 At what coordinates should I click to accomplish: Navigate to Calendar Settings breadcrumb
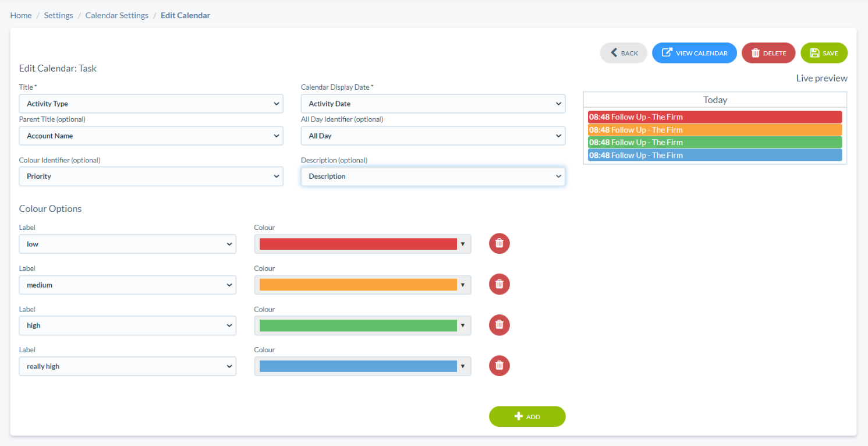tap(117, 15)
